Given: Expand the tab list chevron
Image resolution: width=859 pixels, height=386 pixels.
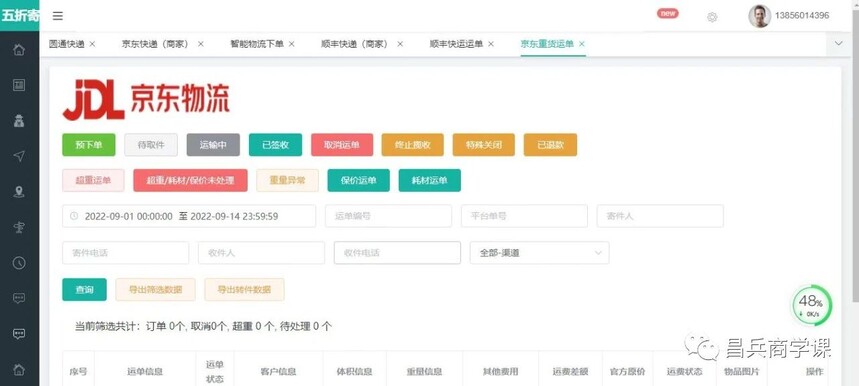Looking at the screenshot, I should pos(839,44).
